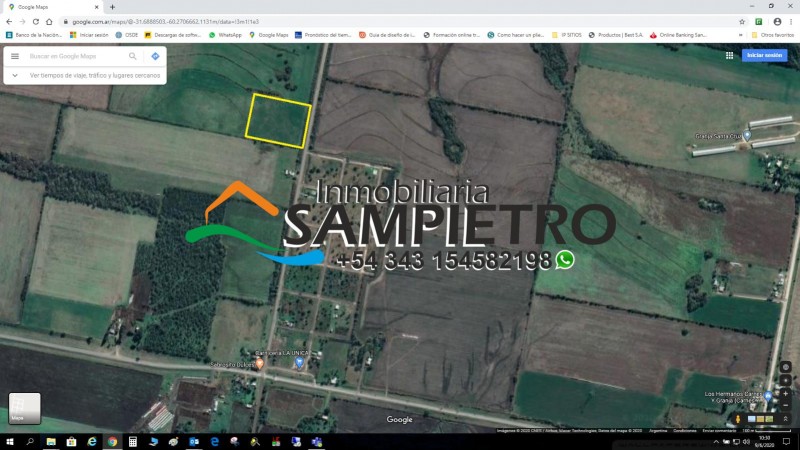Open the Chrome three-dot menu
This screenshot has height=450, width=800.
click(791, 22)
